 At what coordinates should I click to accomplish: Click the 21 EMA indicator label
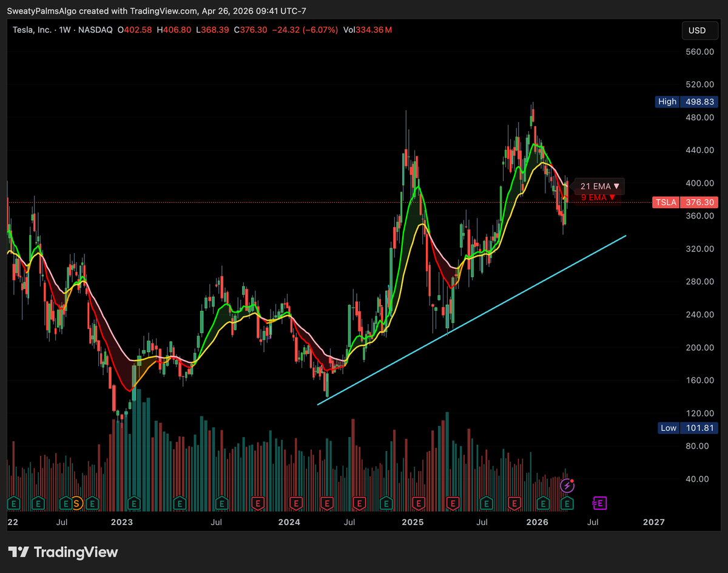(600, 186)
